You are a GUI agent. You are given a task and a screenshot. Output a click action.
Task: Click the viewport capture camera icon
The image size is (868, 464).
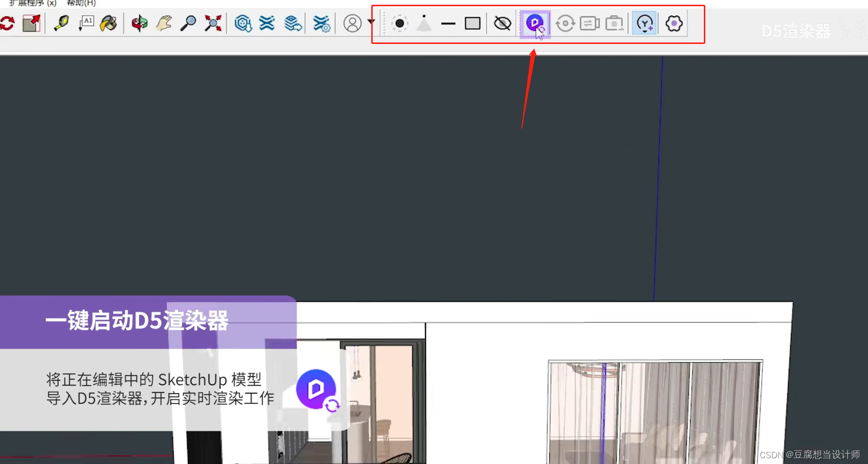(x=615, y=23)
